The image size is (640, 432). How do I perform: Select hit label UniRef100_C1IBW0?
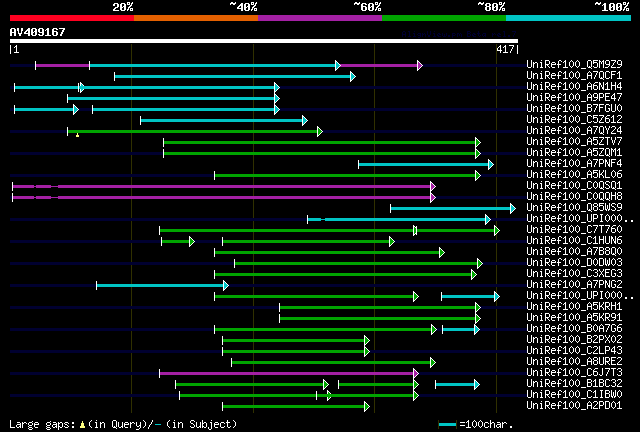click(574, 394)
